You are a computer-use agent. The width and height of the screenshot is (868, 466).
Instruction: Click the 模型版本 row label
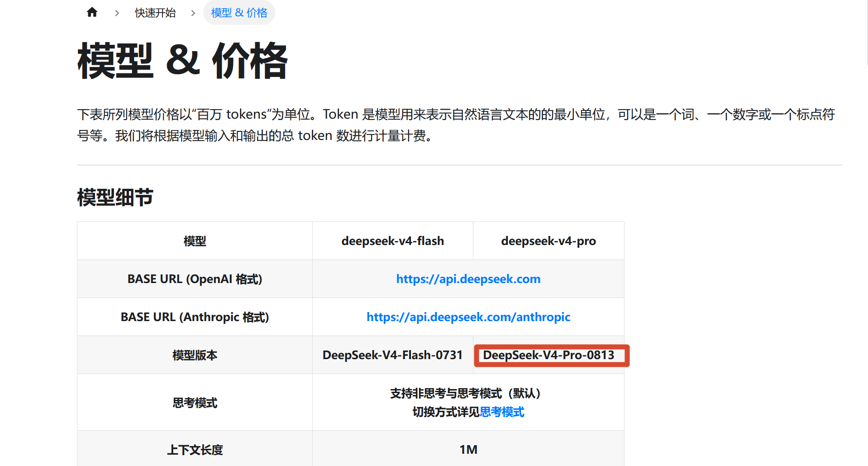(195, 355)
